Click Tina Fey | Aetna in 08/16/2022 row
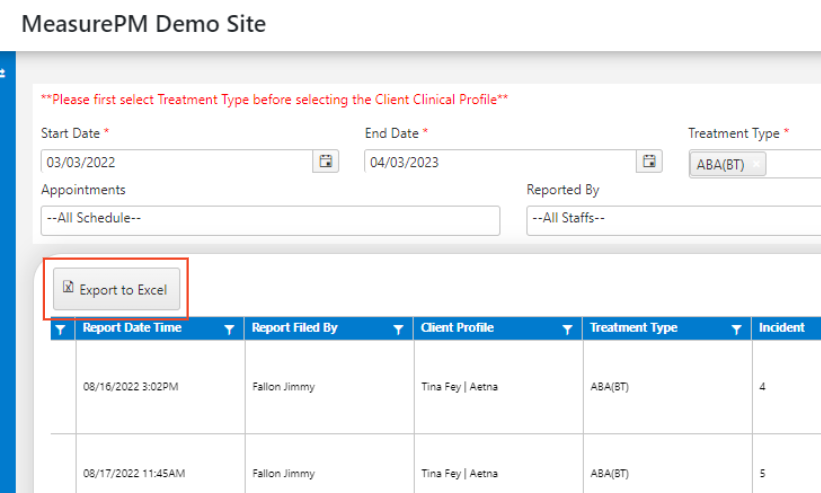This screenshot has width=821, height=493. [x=460, y=387]
